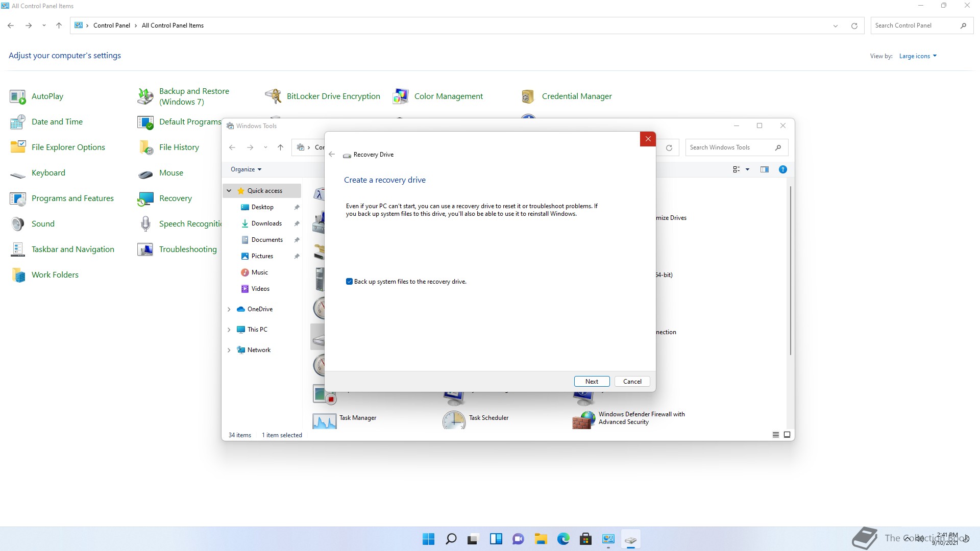Open File Explorer from taskbar
This screenshot has width=980, height=551.
(541, 539)
